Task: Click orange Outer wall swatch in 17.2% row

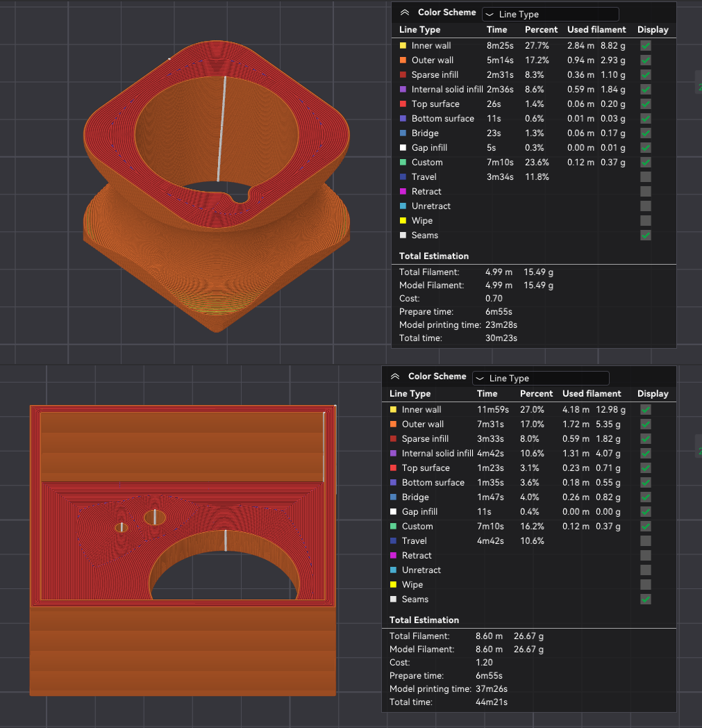Action: pyautogui.click(x=403, y=60)
